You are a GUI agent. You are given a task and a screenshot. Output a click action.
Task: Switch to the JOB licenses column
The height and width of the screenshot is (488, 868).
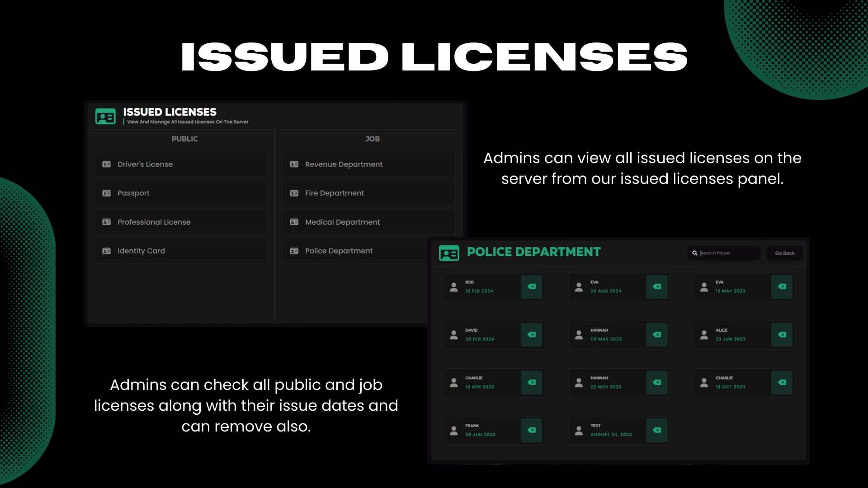pyautogui.click(x=373, y=139)
